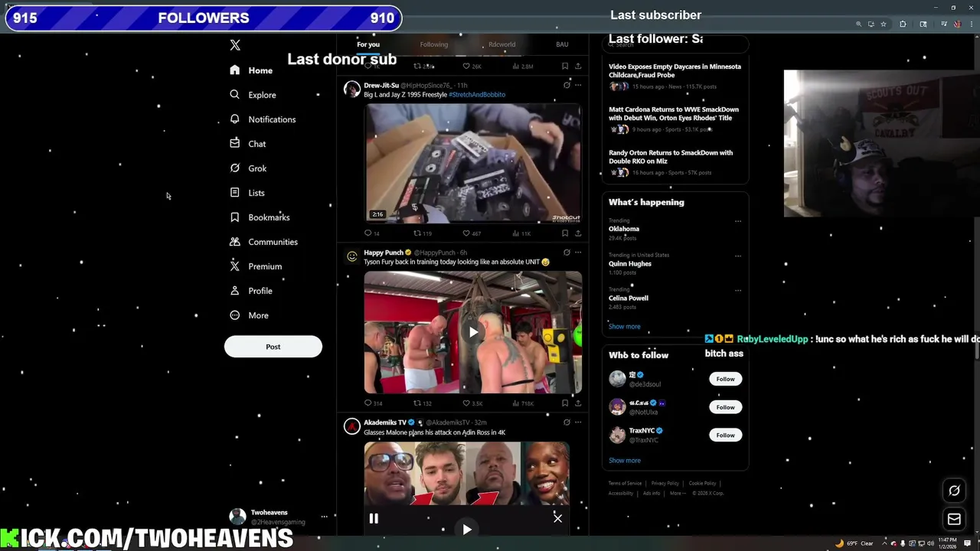Open options for the Quinn Hughes trend
Screen dimensions: 980x551
coord(738,256)
